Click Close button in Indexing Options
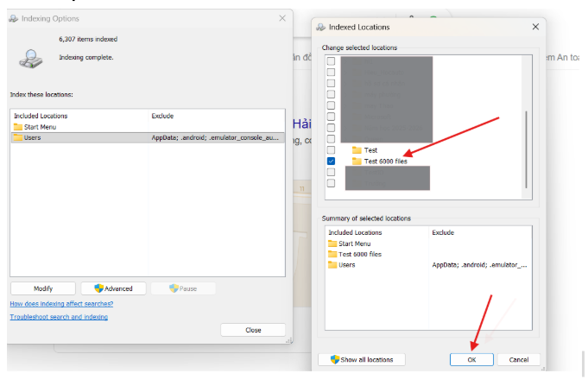 click(253, 330)
